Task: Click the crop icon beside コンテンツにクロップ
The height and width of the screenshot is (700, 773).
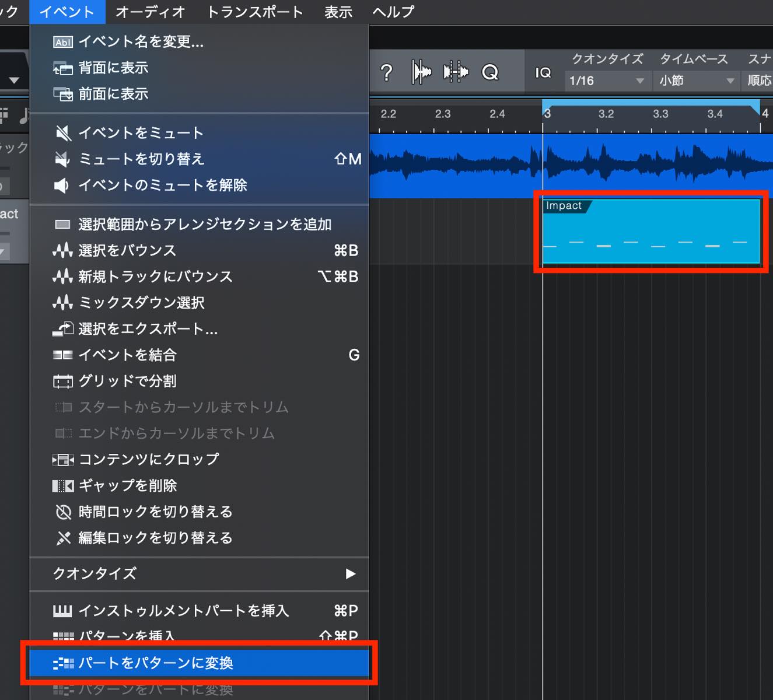Action: click(x=63, y=460)
